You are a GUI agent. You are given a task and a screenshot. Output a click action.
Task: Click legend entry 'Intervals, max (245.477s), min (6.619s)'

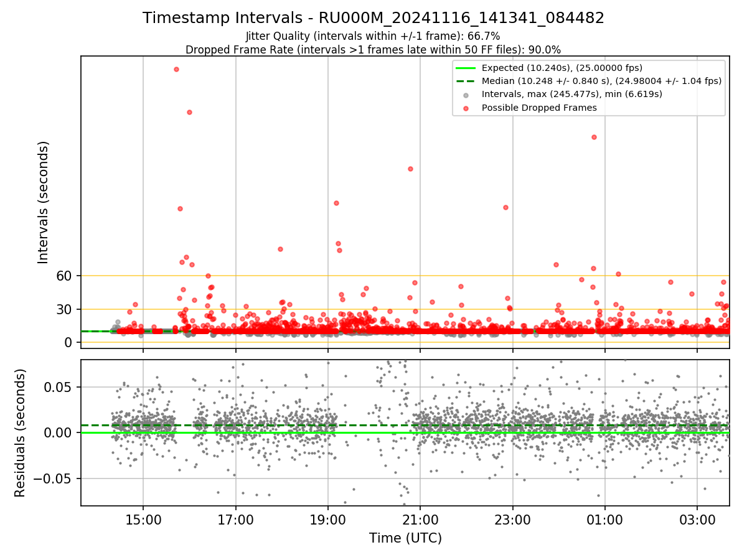(572, 94)
